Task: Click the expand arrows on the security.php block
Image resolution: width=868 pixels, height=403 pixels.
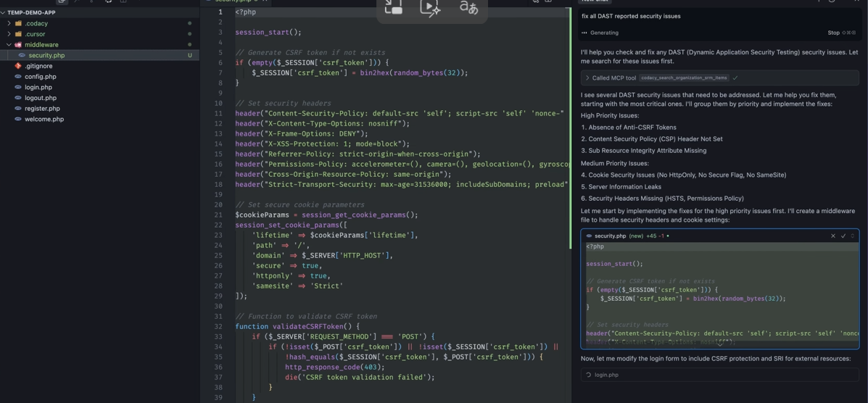Action: point(853,236)
